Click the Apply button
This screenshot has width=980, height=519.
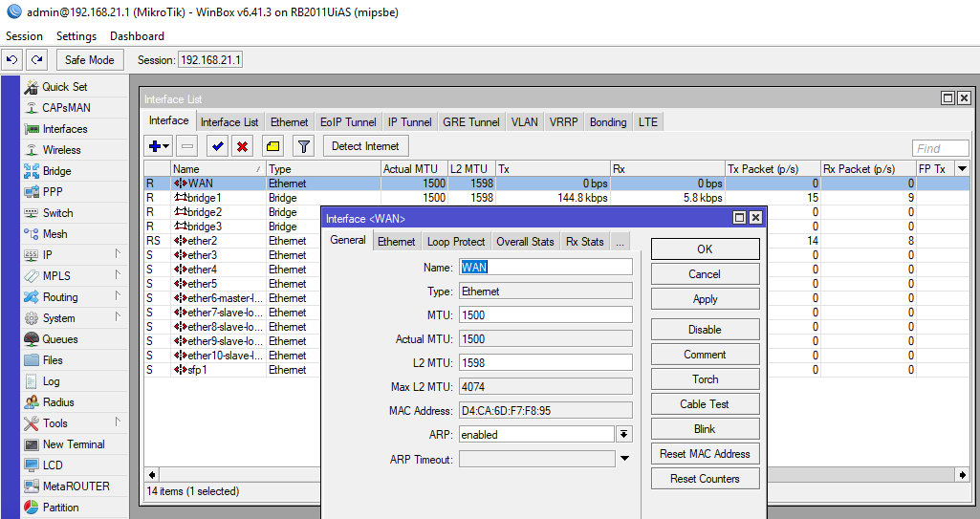705,299
